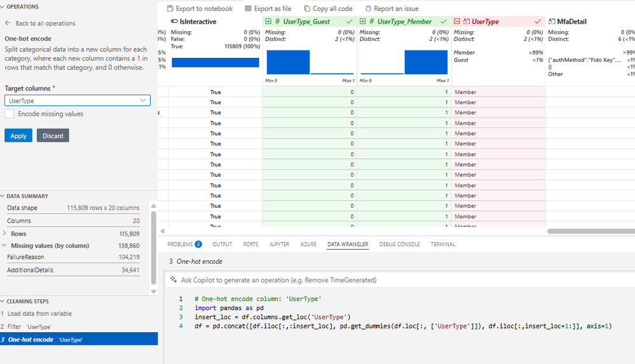Click the Export to notebook icon
The height and width of the screenshot is (364, 635).
(x=170, y=9)
